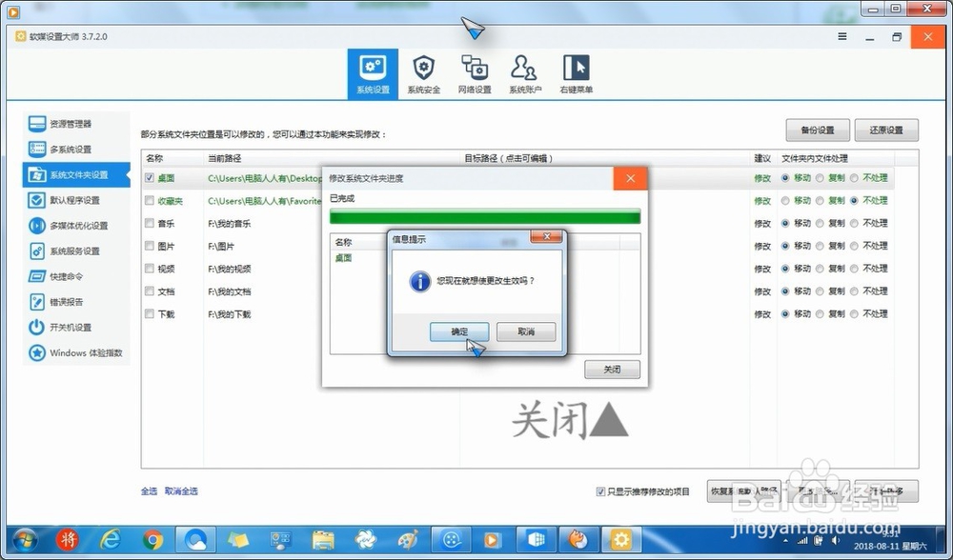The height and width of the screenshot is (560, 953).
Task: Open the 系统设置 tab icon
Action: click(x=373, y=74)
